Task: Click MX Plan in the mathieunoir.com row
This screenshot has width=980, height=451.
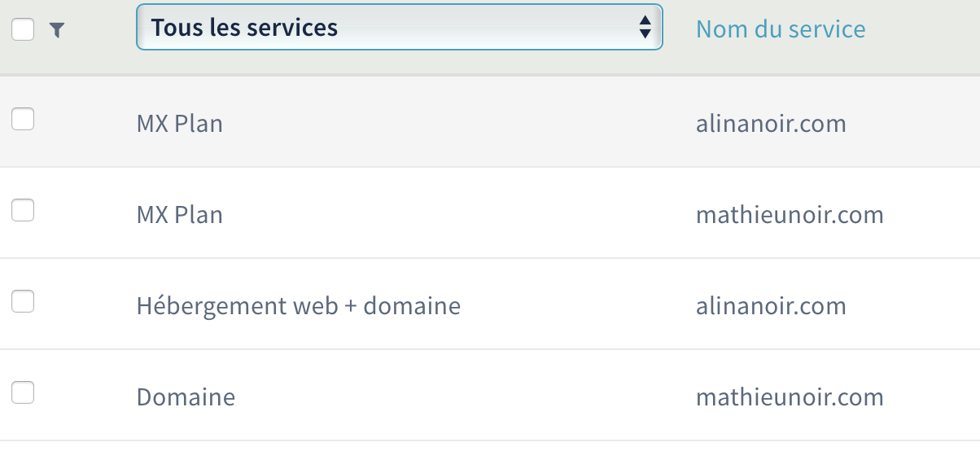Action: pos(179,215)
